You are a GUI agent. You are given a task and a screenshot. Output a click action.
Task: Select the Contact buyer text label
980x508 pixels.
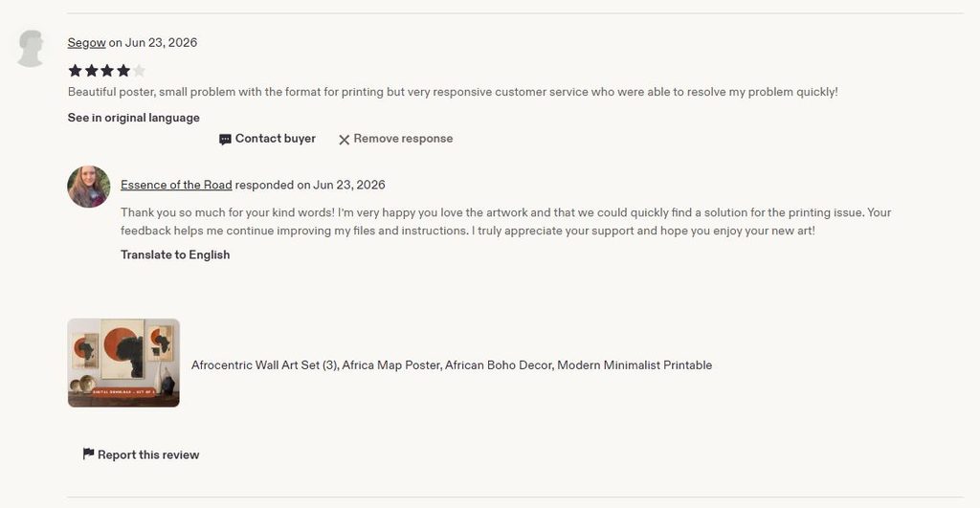click(x=275, y=139)
